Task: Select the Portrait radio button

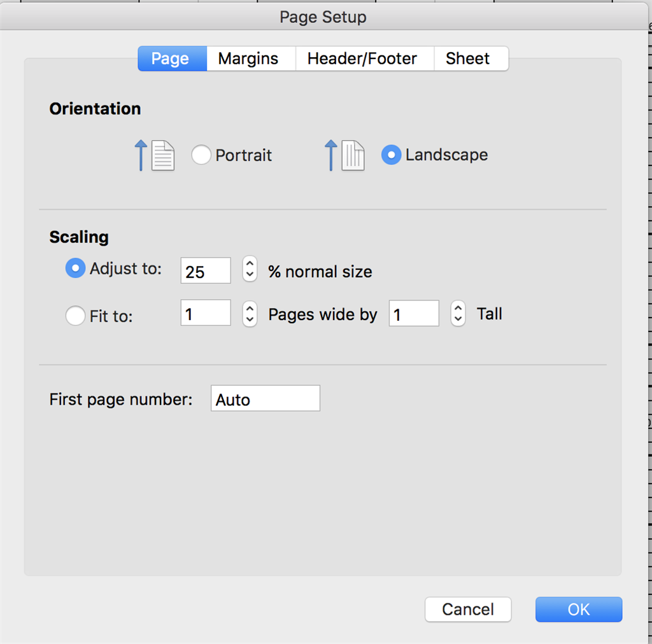Action: click(201, 155)
